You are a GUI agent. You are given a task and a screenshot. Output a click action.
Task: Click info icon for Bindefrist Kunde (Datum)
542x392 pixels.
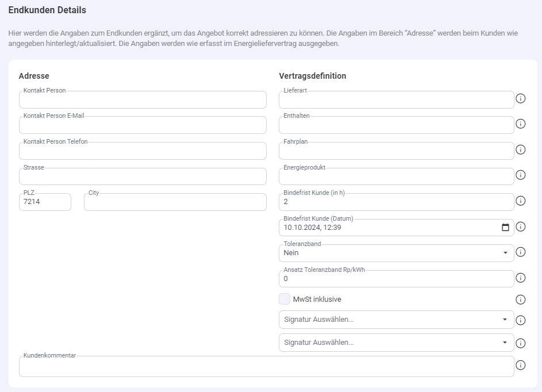pos(520,227)
